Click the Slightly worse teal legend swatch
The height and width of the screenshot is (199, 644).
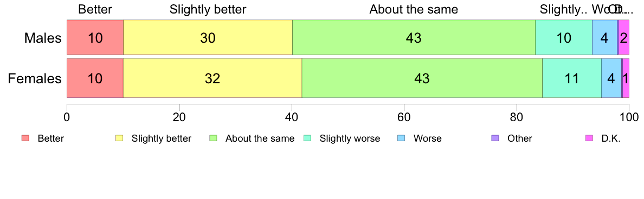coord(307,138)
